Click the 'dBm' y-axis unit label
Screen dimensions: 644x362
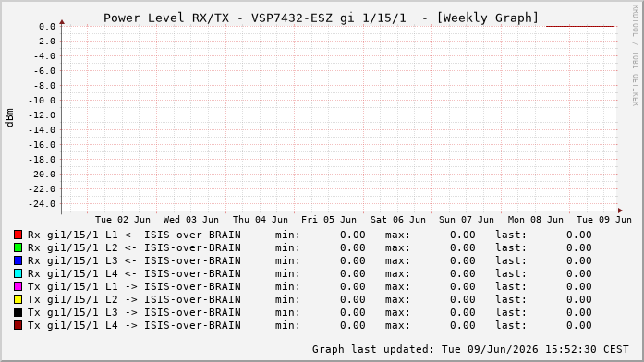pos(9,118)
